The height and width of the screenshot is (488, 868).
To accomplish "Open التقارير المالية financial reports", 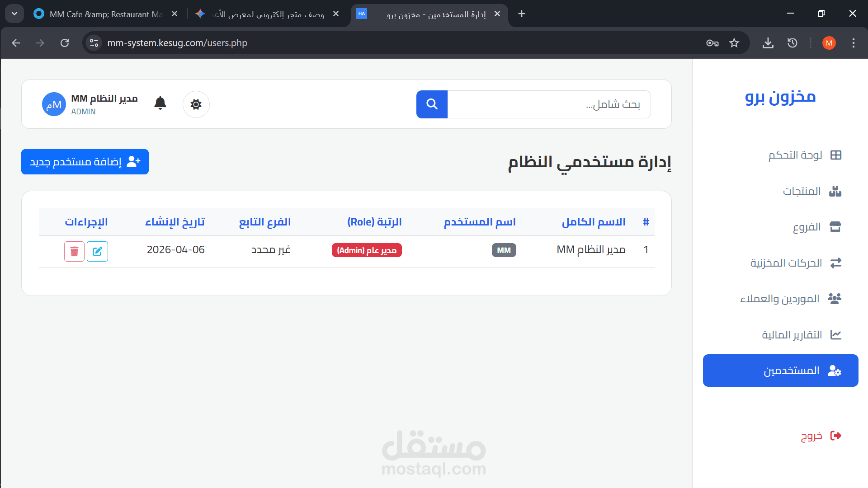I will pos(800,335).
